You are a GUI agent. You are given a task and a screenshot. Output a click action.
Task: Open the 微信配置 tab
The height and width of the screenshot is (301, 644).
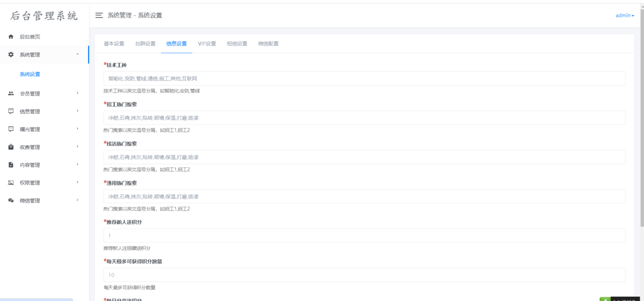pos(268,44)
